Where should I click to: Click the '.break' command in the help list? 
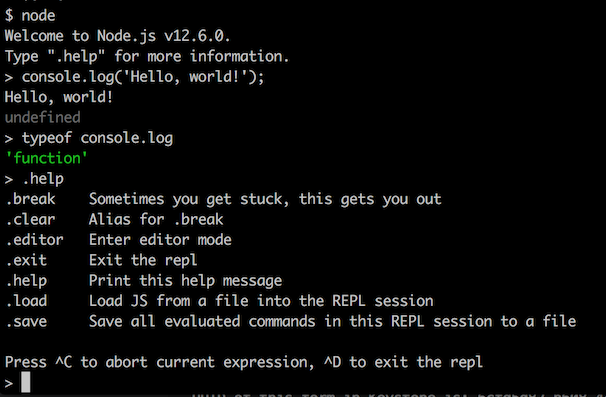(x=31, y=199)
